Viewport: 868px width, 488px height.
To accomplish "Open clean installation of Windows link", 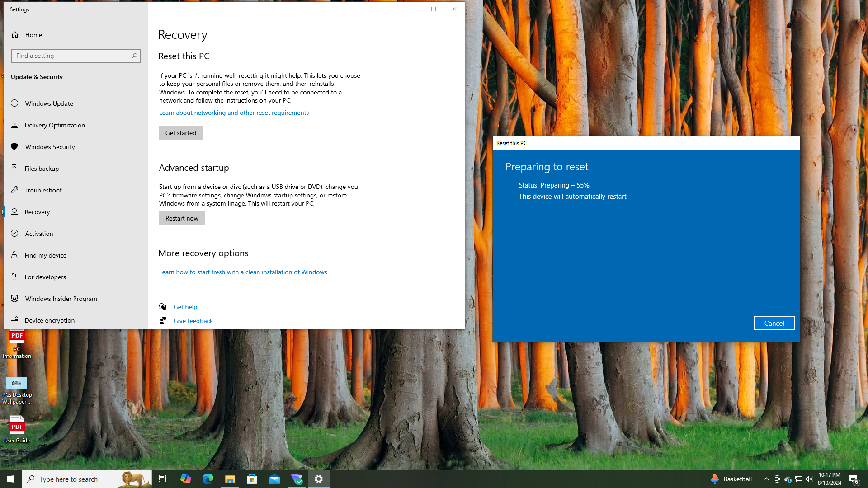I will [243, 272].
